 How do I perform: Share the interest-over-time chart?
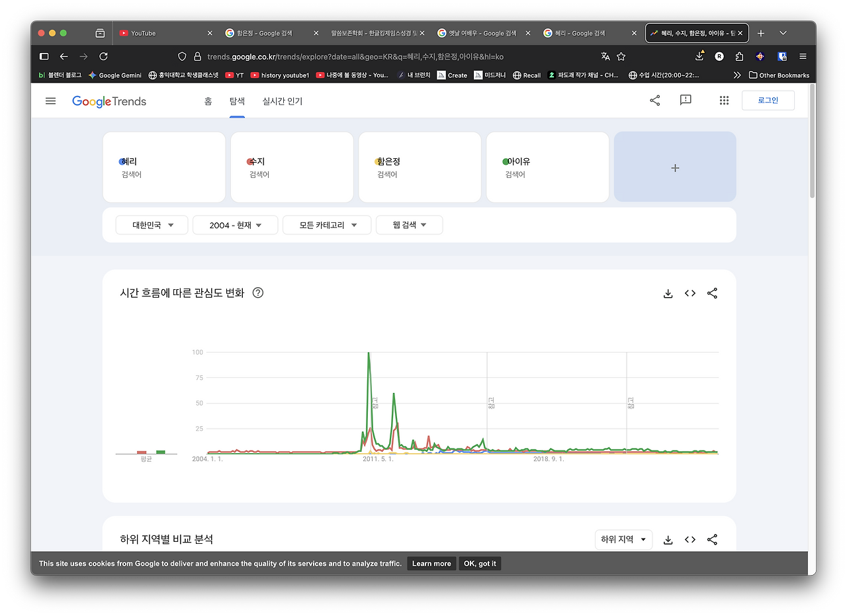712,293
